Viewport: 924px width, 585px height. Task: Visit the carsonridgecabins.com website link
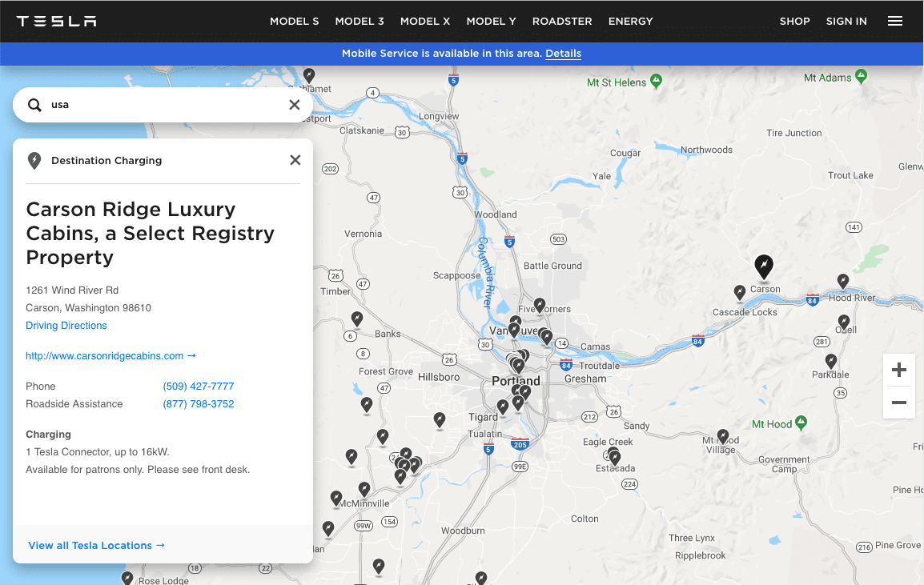click(x=110, y=356)
